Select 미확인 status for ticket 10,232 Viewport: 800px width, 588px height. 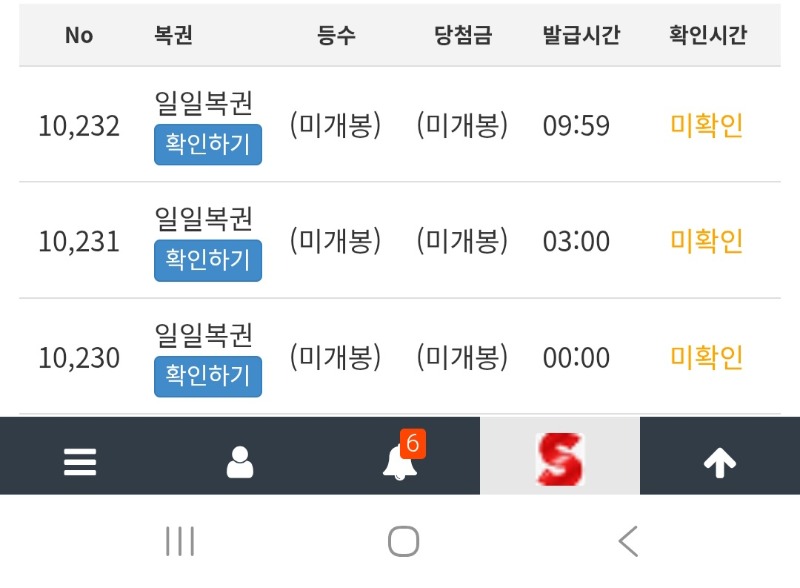click(x=707, y=126)
